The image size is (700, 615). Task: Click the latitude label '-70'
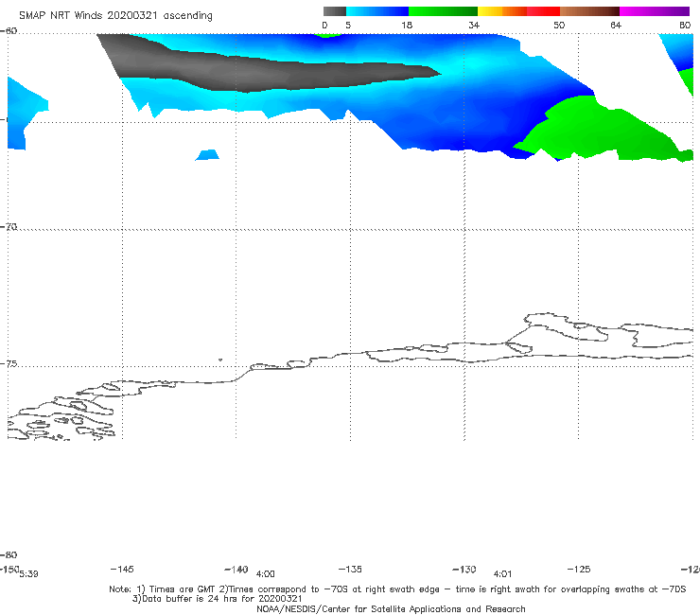(x=9, y=227)
